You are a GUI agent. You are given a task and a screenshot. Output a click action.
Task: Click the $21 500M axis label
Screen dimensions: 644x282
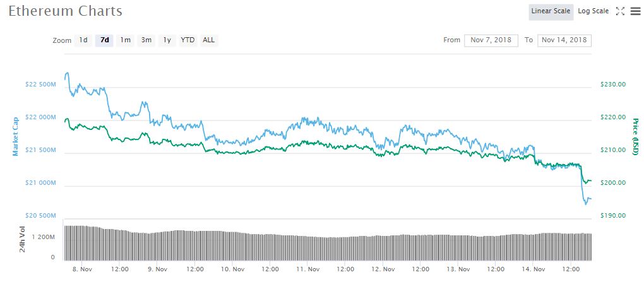pos(40,150)
